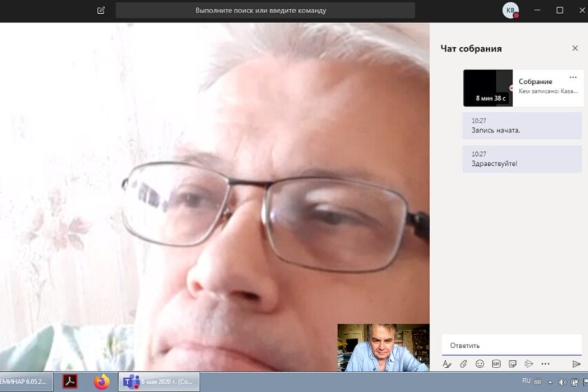Open text formatting options in reply box
The image size is (588, 392).
point(446,364)
